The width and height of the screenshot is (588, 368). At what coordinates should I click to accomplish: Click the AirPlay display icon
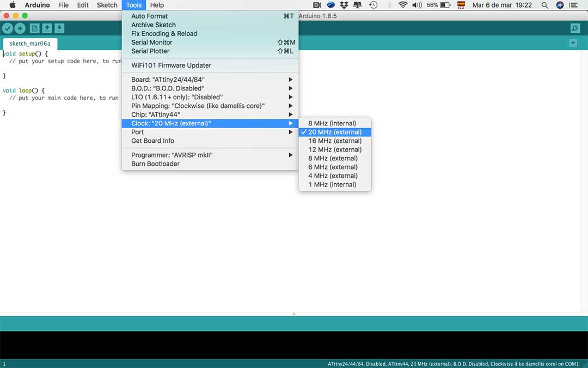point(357,5)
